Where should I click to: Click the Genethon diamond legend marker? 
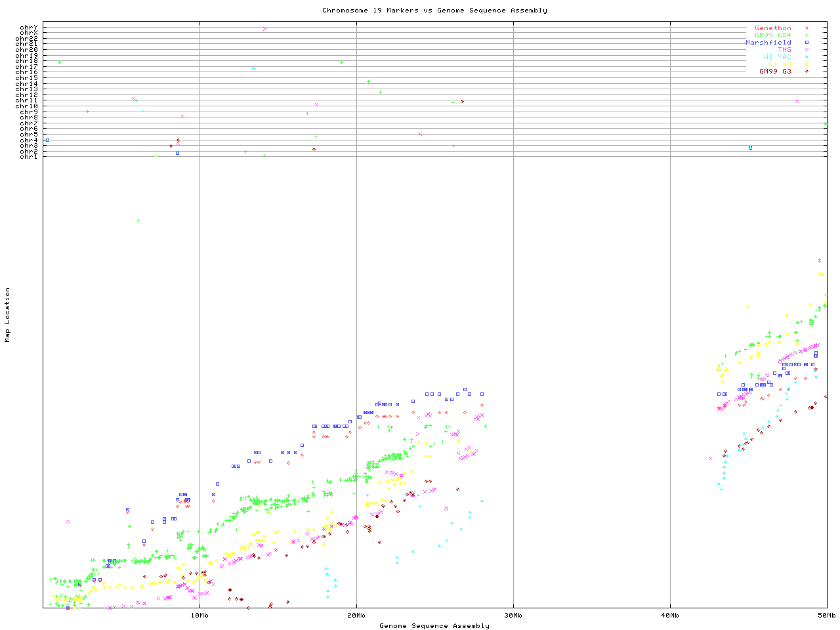[807, 28]
